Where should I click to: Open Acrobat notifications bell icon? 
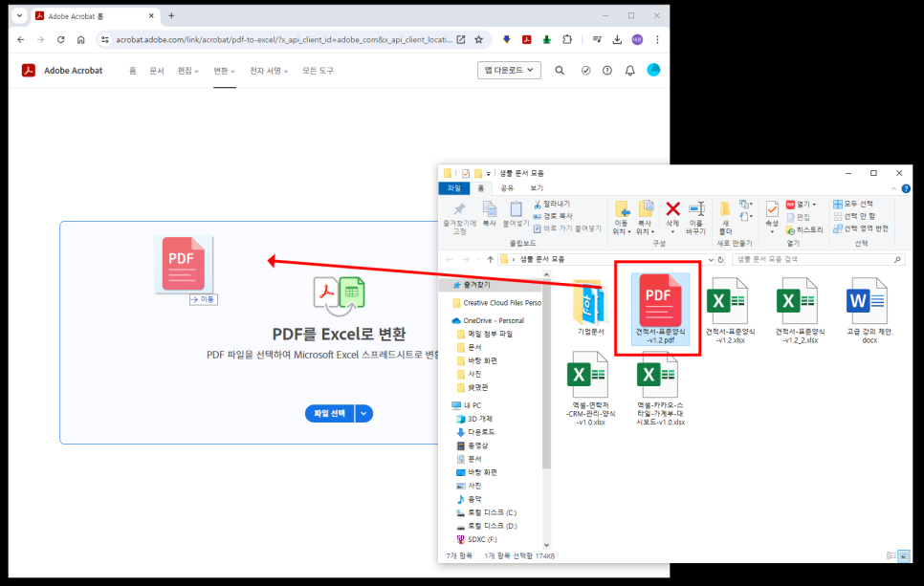pos(630,71)
